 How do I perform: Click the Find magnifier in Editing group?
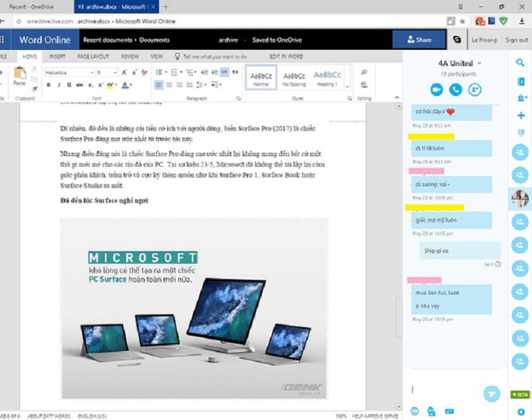coord(364,72)
